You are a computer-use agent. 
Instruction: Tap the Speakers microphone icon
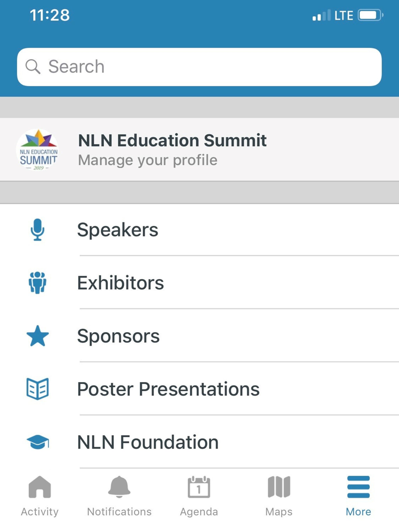coord(38,230)
